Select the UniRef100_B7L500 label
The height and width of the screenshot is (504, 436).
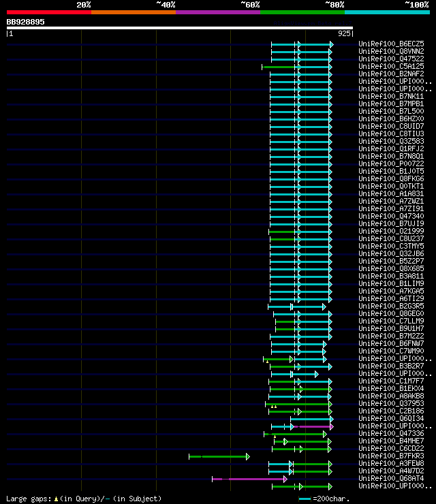391,111
